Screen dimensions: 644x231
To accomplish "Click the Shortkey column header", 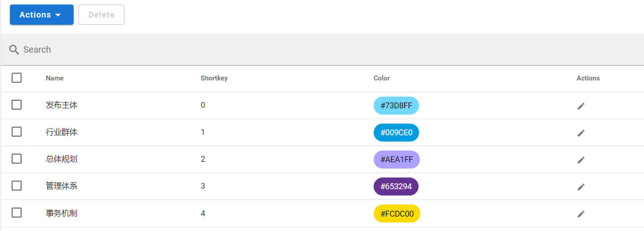I will coord(214,78).
